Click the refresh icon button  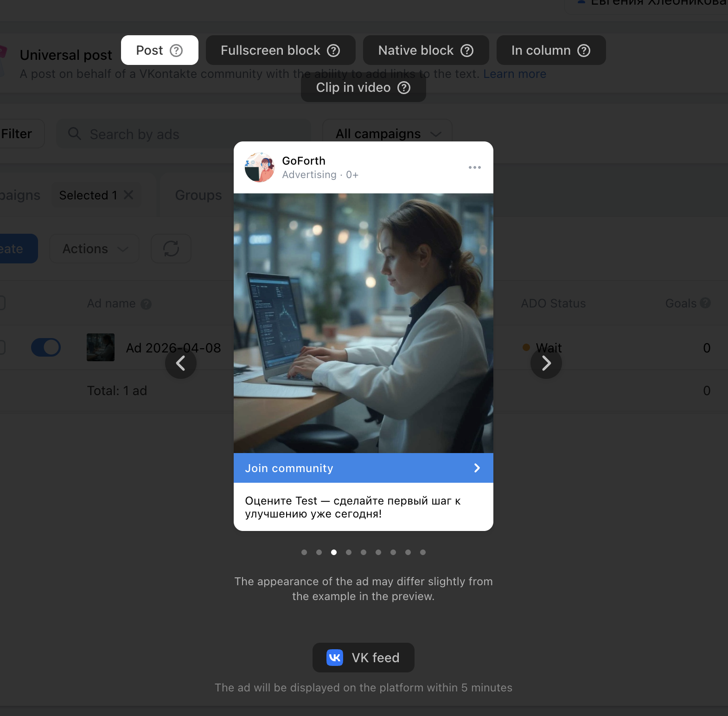click(x=171, y=249)
